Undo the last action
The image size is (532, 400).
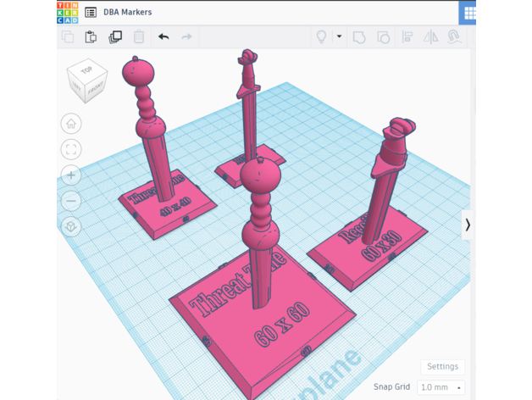[x=163, y=37]
